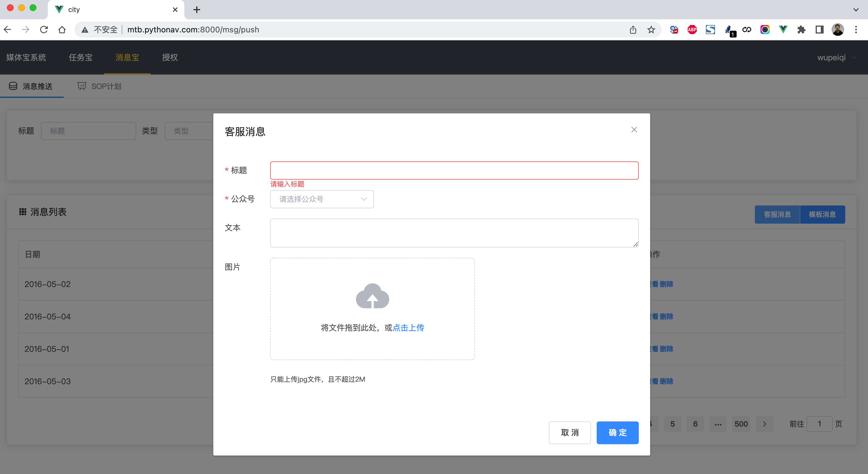Click the browser home icon
The width and height of the screenshot is (868, 474).
coord(62,30)
